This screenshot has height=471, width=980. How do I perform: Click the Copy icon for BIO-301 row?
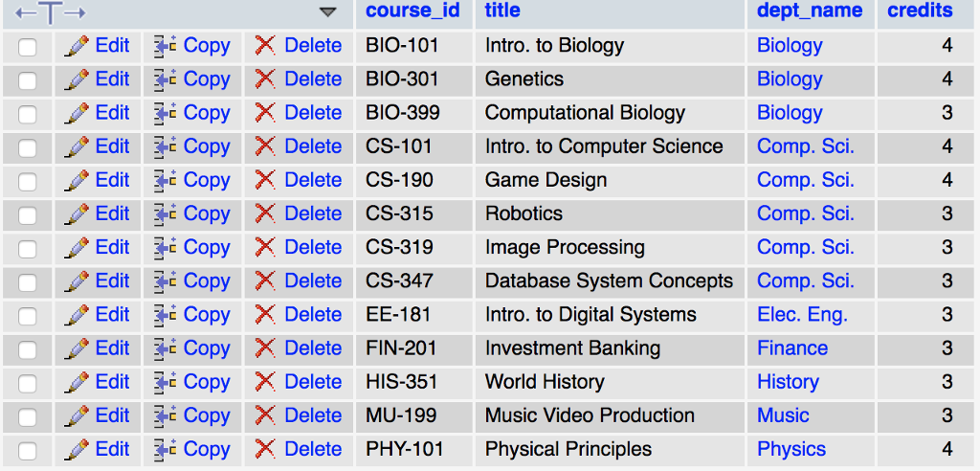pos(165,79)
